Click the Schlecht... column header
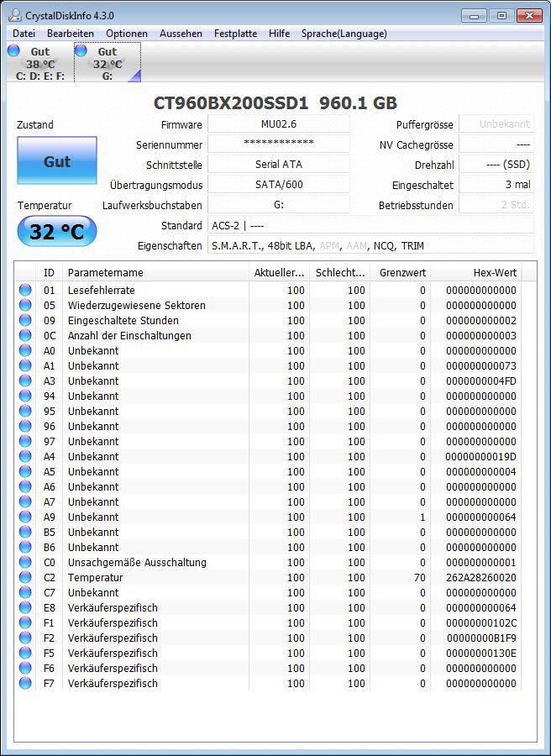Screen dimensions: 551x756 pyautogui.click(x=340, y=272)
